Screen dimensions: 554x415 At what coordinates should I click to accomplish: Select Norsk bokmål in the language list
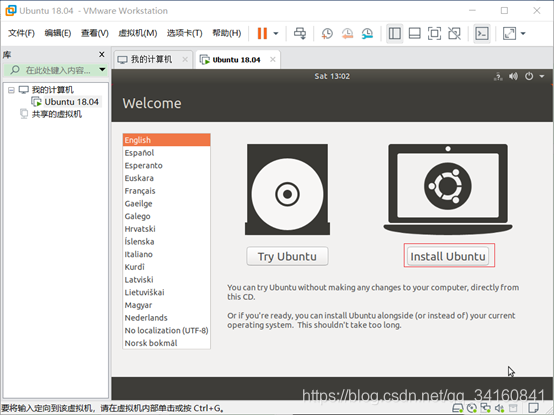pos(167,343)
